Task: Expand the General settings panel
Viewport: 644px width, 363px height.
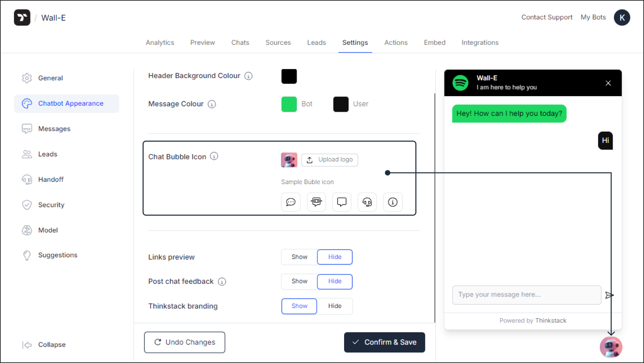Action: [x=50, y=78]
